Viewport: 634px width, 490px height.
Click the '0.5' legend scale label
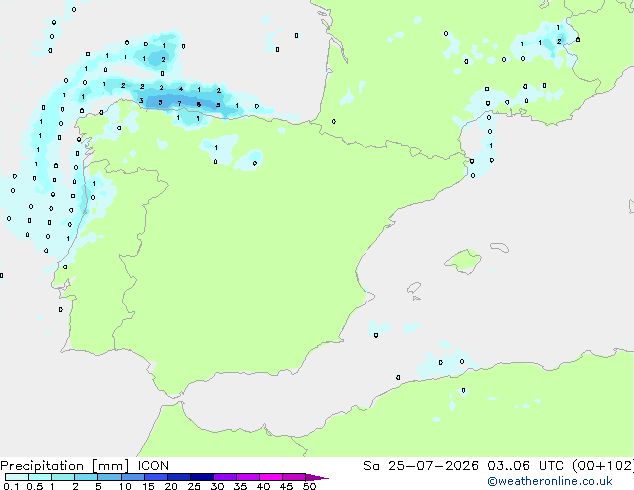click(35, 486)
